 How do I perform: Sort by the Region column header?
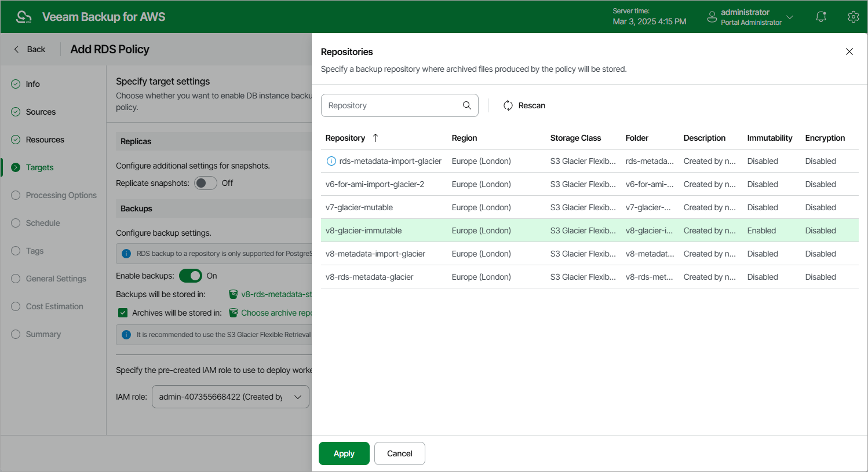(x=464, y=138)
